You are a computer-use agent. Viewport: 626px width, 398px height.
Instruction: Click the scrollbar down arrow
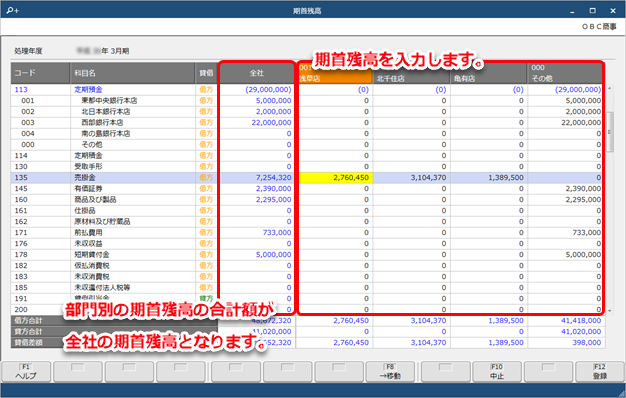[609, 311]
